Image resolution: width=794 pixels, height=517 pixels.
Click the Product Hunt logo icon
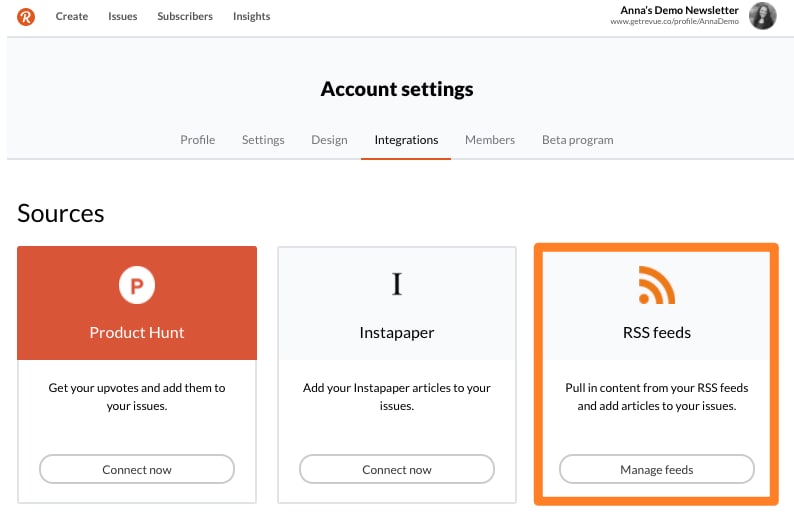coord(137,286)
